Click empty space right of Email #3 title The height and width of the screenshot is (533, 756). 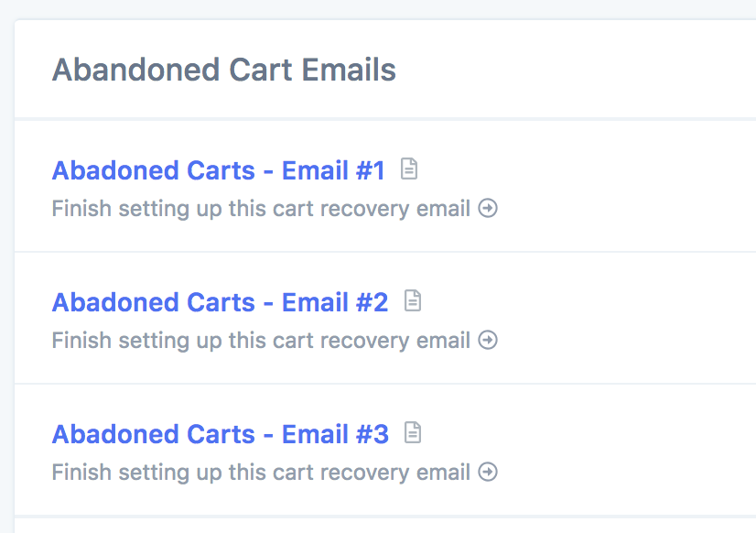602,434
